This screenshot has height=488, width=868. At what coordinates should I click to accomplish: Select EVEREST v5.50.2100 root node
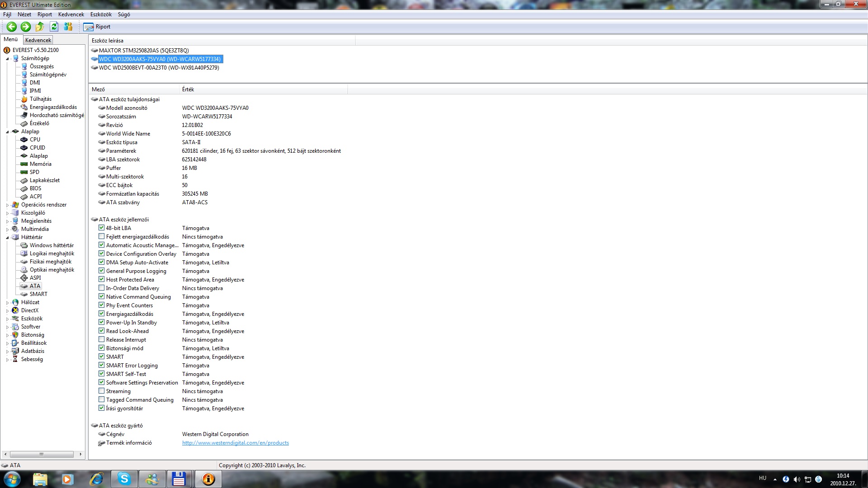point(36,50)
